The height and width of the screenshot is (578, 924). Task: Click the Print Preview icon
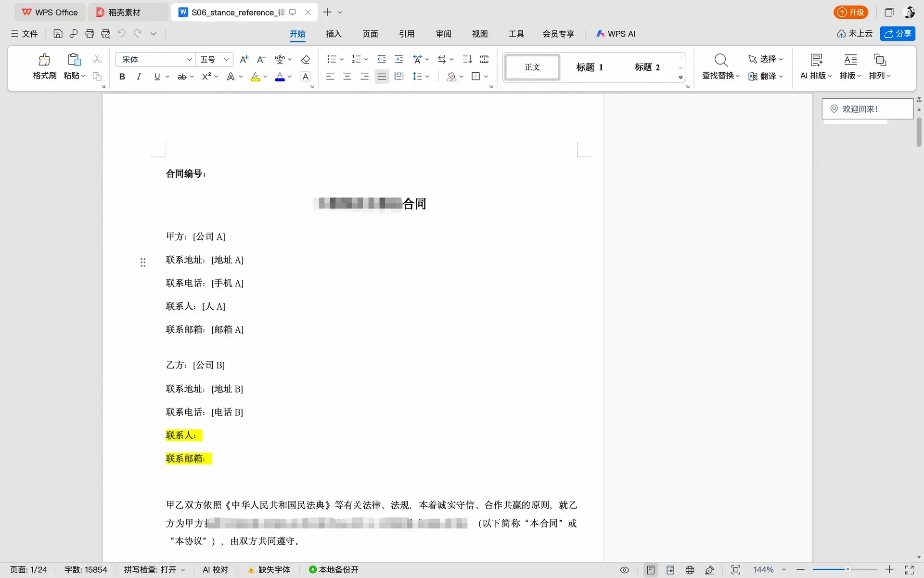(106, 34)
